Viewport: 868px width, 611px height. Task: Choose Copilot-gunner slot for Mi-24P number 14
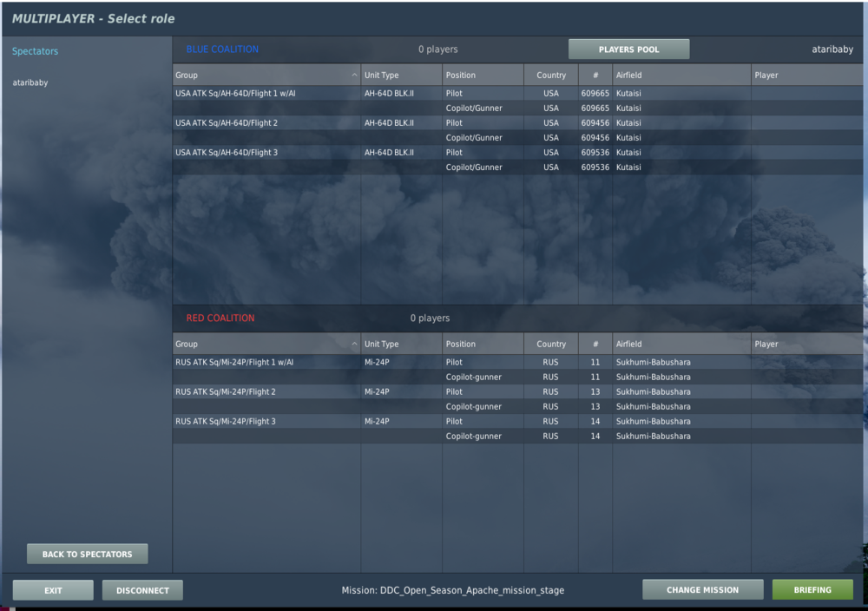[x=473, y=436]
